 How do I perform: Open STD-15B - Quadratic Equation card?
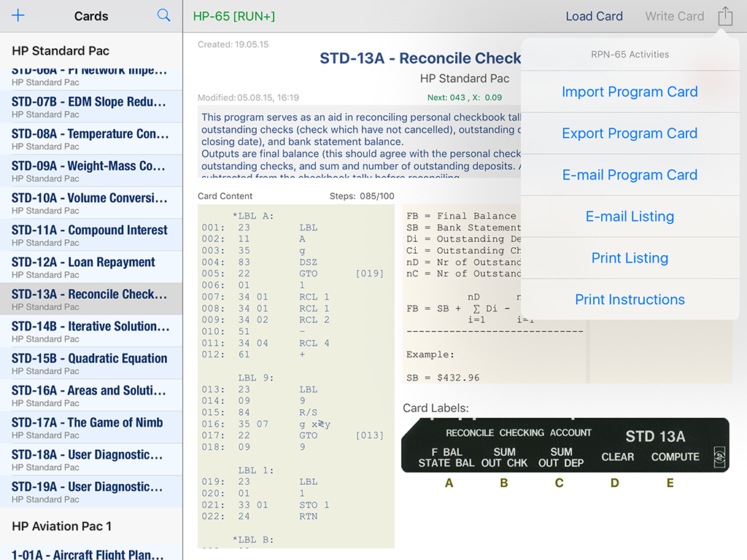91,363
